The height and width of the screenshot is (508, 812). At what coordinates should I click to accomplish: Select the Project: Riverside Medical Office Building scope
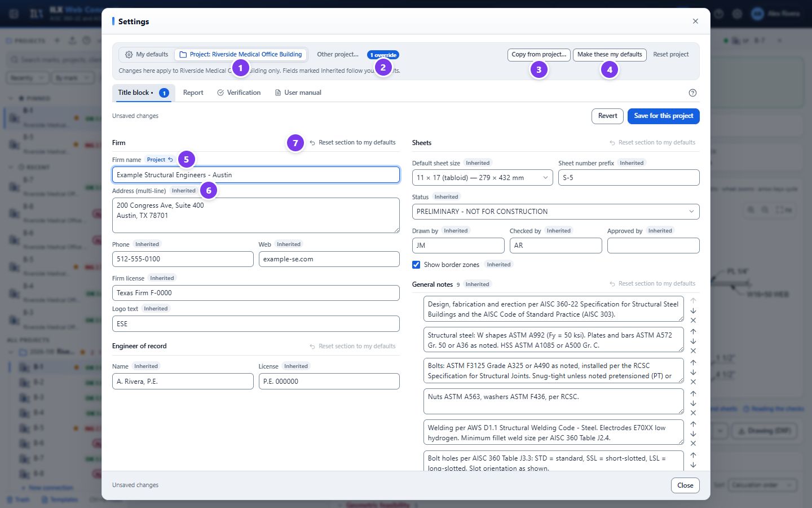click(x=241, y=55)
